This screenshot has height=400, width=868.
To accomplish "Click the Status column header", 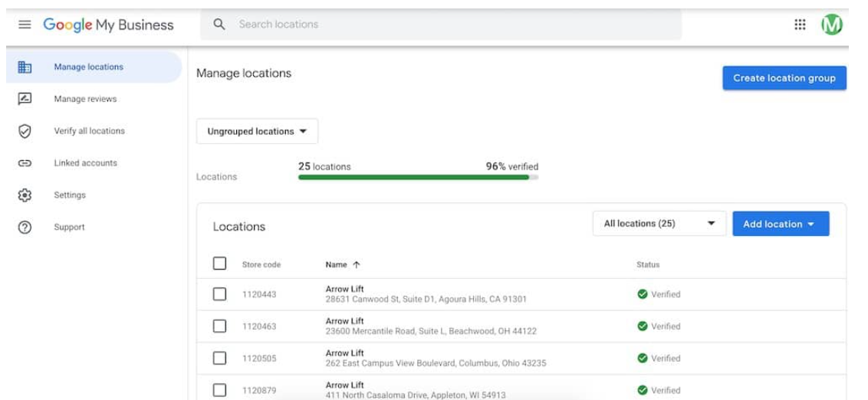I will click(x=648, y=265).
